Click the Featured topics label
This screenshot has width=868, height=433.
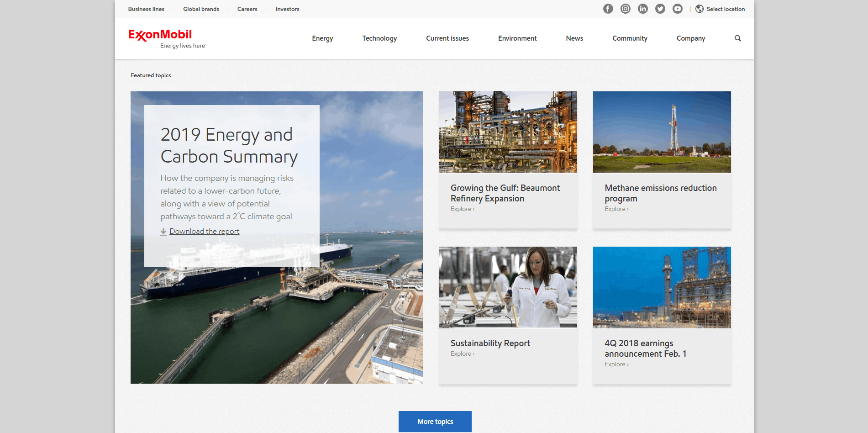click(151, 75)
